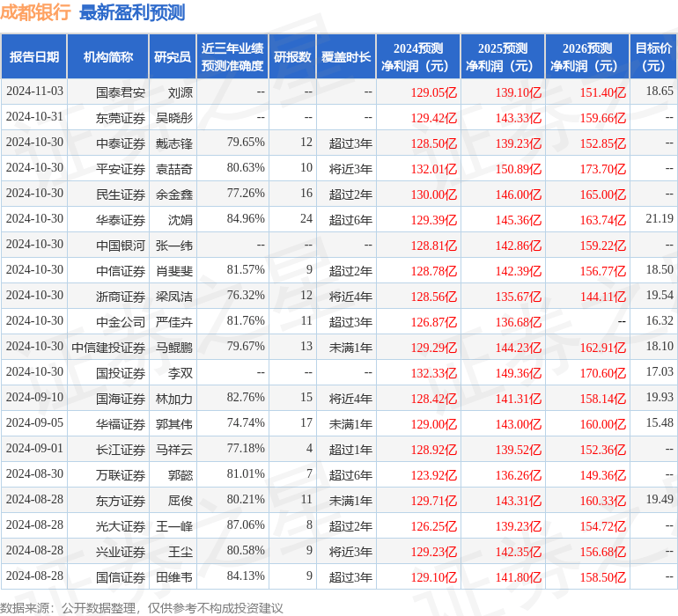Click the 成都银行 title text
This screenshot has width=678, height=616.
(x=35, y=12)
